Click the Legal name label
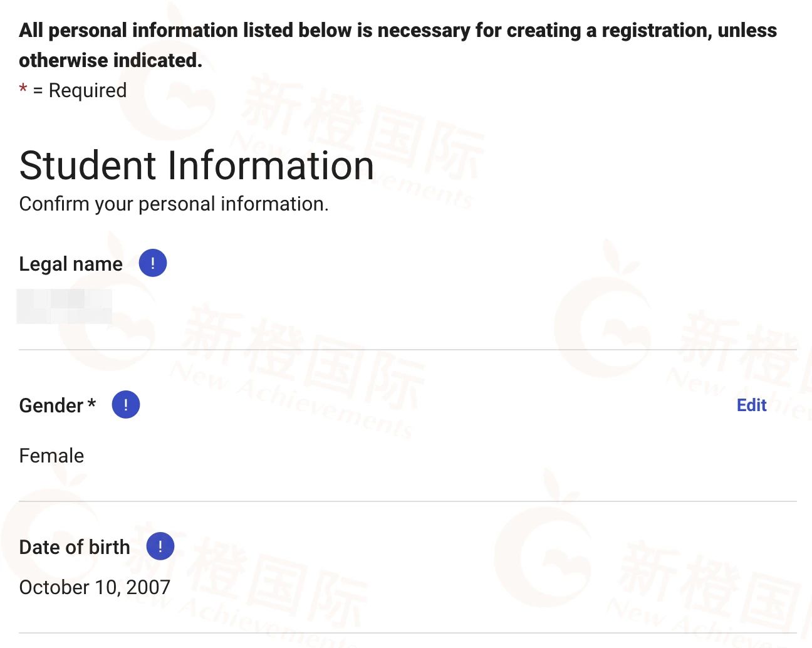The image size is (812, 648). click(x=71, y=264)
